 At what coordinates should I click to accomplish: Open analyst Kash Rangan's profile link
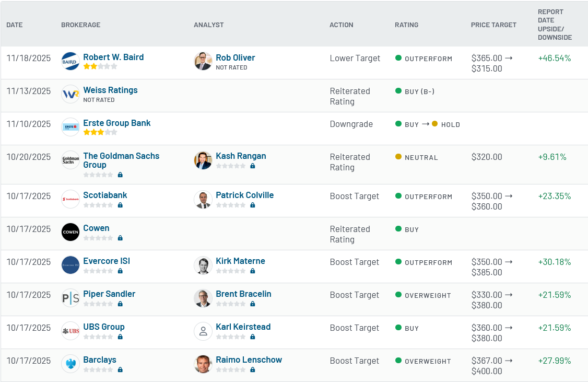pos(241,156)
